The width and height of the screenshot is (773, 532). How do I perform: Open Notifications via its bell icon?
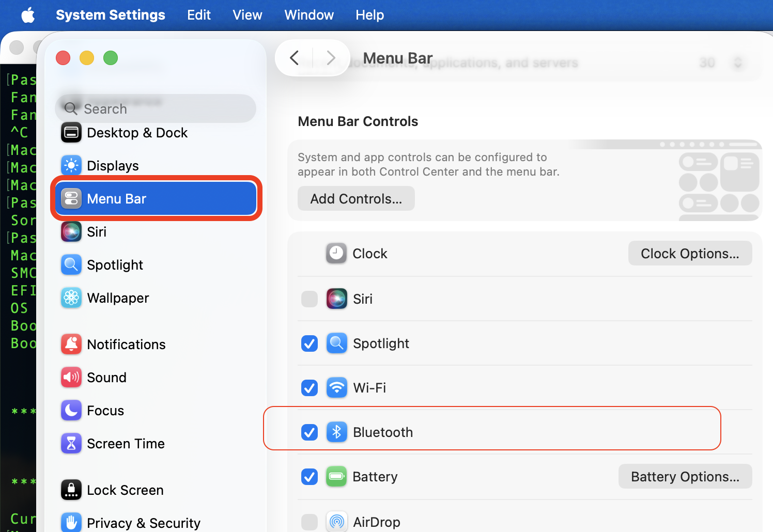click(x=71, y=345)
